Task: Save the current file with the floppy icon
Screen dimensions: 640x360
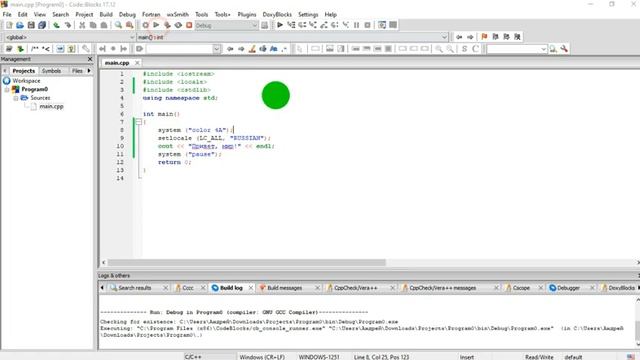Action: pyautogui.click(x=31, y=25)
